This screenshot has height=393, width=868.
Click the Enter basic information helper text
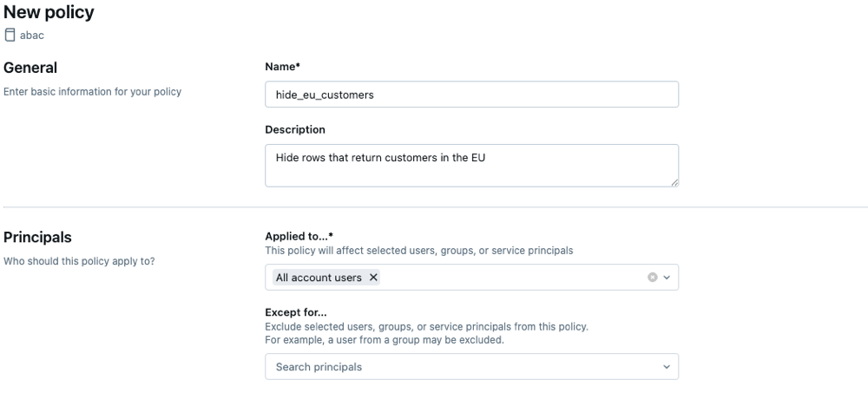tap(93, 92)
